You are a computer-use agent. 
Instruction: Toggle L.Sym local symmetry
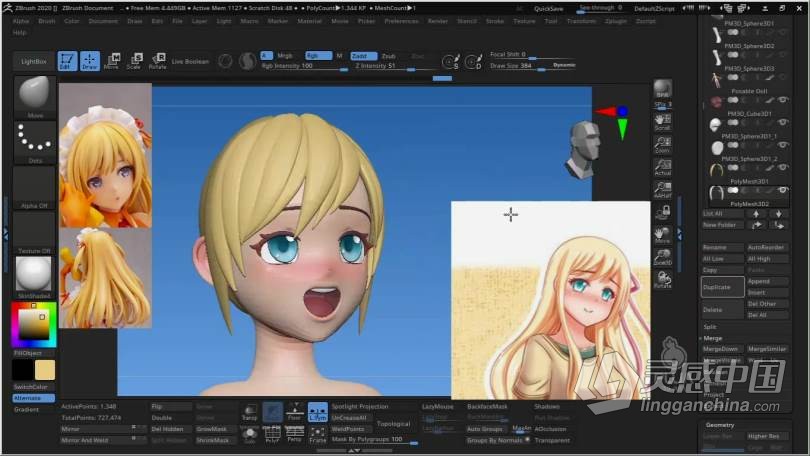click(x=317, y=412)
